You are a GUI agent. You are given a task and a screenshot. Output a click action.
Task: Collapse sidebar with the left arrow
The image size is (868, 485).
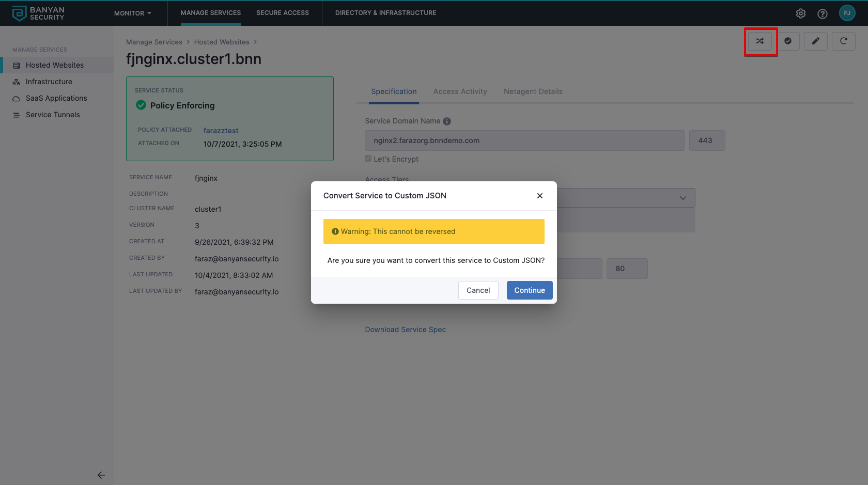(x=101, y=475)
